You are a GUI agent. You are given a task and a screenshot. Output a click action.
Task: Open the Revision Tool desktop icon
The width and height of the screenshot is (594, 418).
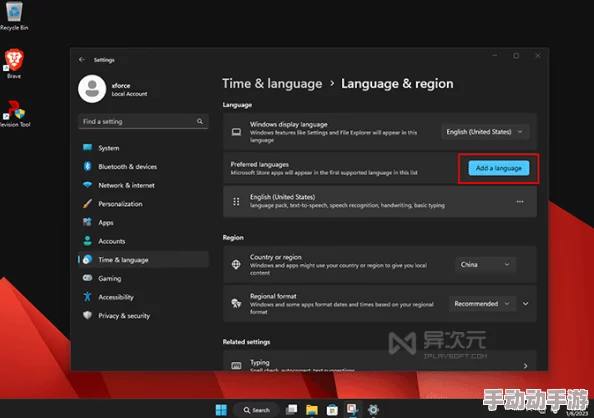[x=14, y=113]
